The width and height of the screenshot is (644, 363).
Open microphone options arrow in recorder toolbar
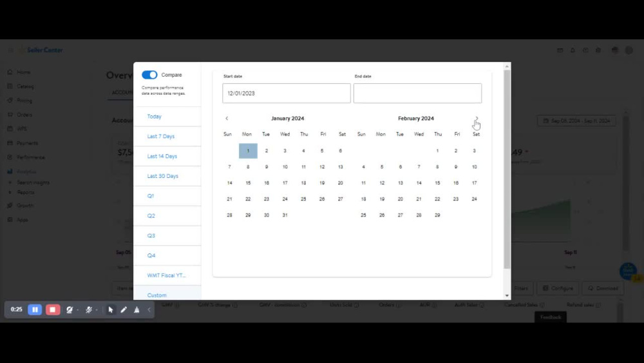pos(97,310)
